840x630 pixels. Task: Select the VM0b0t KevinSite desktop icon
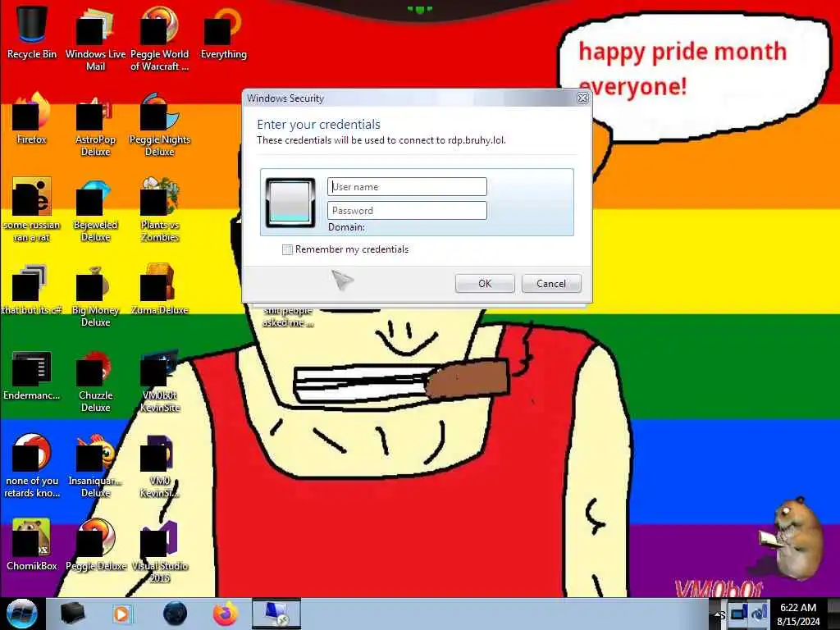tap(160, 381)
